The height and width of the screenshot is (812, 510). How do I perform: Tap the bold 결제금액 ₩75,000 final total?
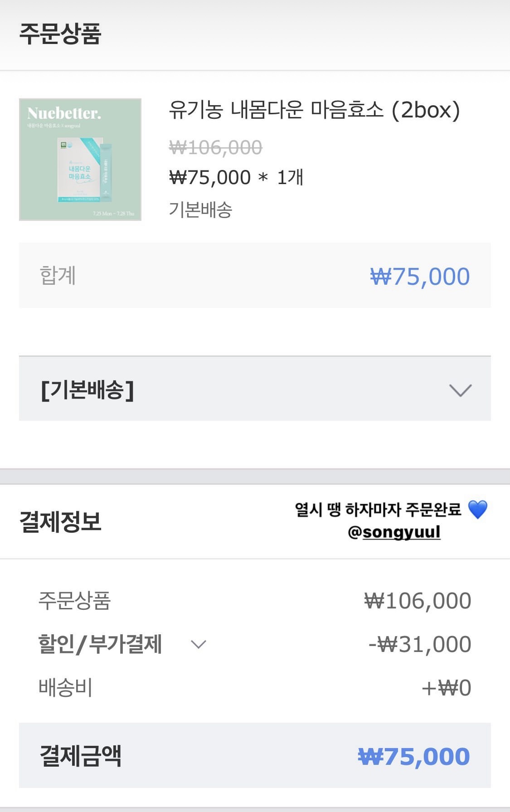pos(413,756)
